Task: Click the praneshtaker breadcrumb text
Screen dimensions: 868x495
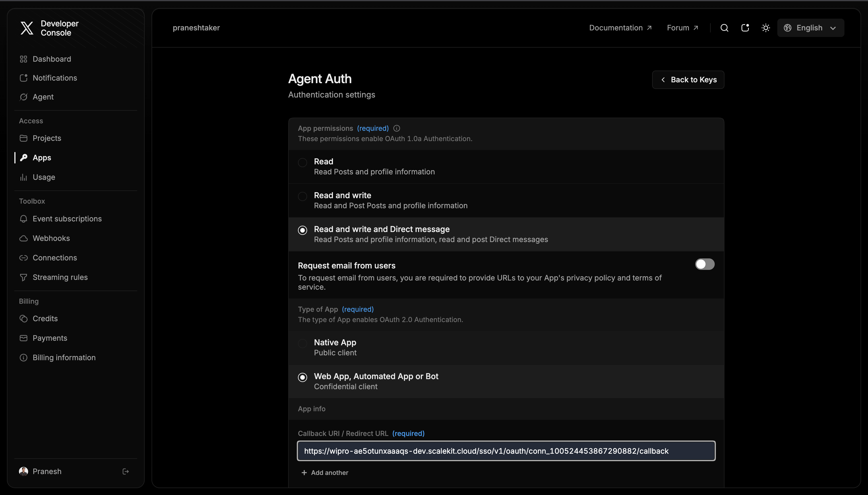Action: coord(196,28)
